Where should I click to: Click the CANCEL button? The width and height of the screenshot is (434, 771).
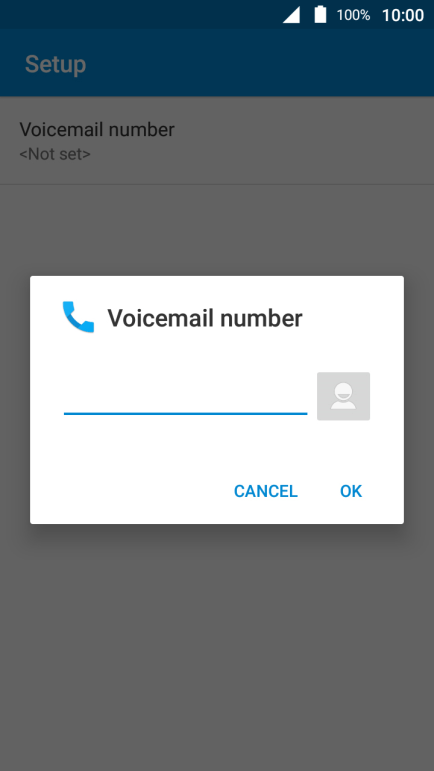[265, 491]
